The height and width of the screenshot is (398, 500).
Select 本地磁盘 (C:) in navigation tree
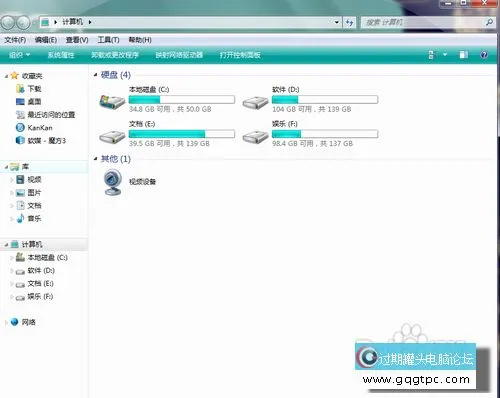point(42,257)
